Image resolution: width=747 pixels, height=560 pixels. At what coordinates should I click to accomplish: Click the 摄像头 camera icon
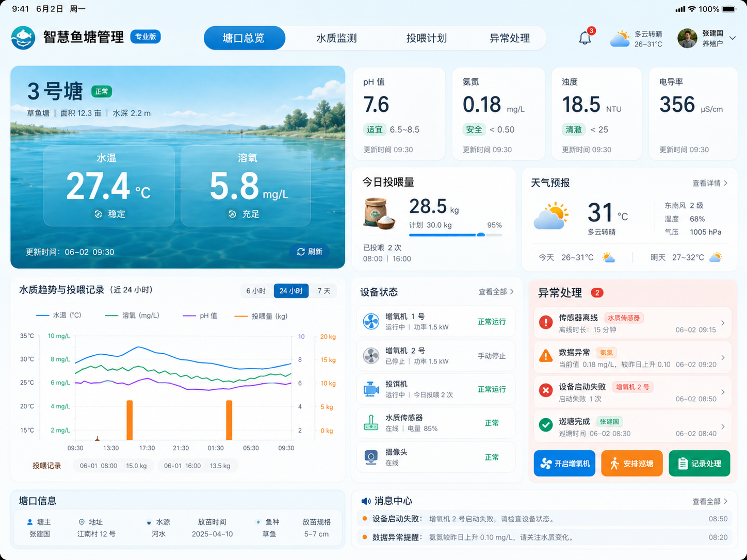371,457
